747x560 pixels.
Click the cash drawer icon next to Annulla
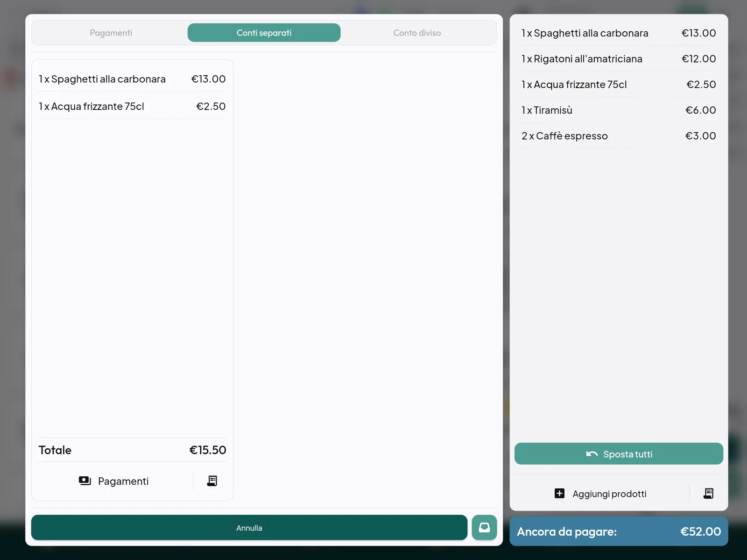click(484, 528)
